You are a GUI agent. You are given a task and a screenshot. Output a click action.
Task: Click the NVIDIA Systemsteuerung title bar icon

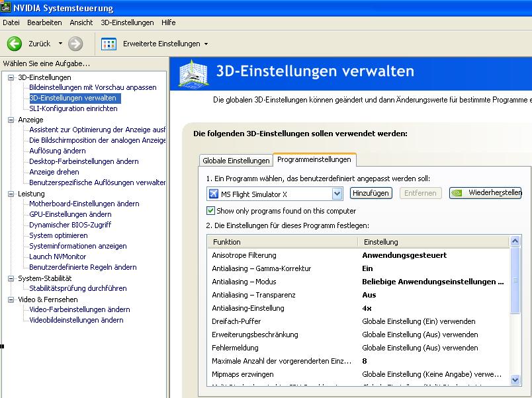(x=5, y=7)
